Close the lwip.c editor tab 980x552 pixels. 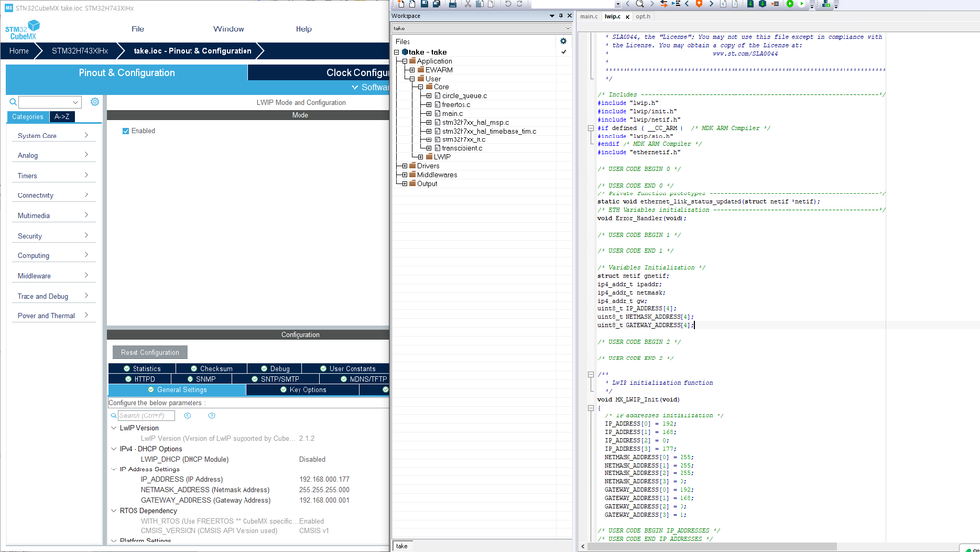[627, 17]
